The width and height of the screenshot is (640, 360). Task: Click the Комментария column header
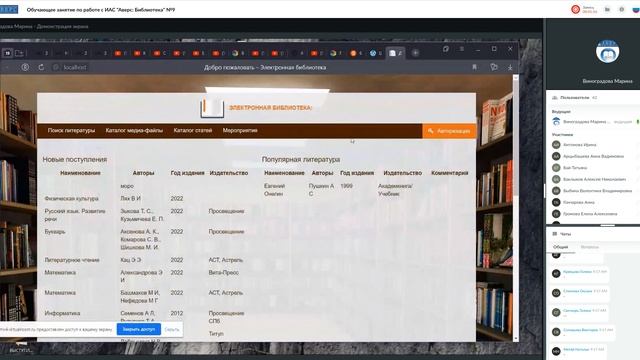pos(449,173)
